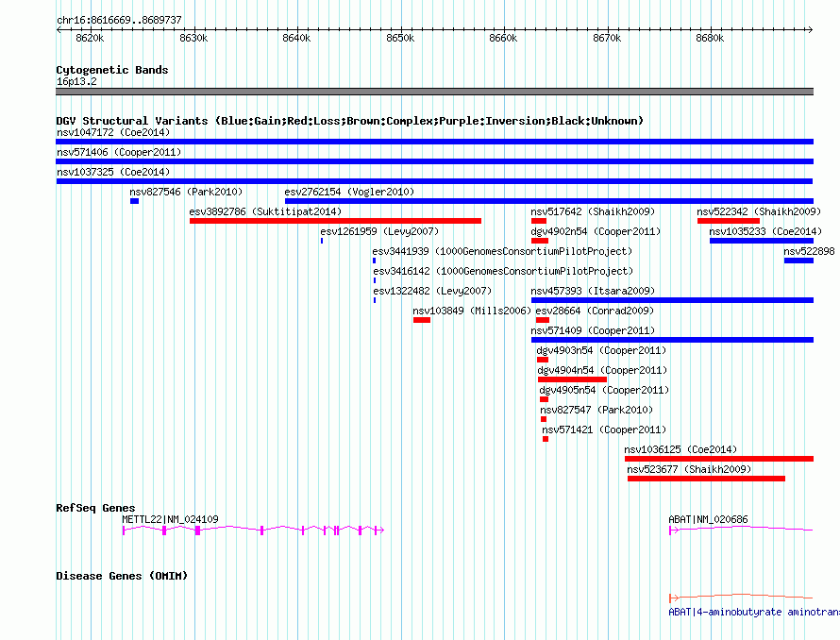Click the nsv457393 (Itsara2009) label text
This screenshot has height=640, width=840.
[x=593, y=291]
